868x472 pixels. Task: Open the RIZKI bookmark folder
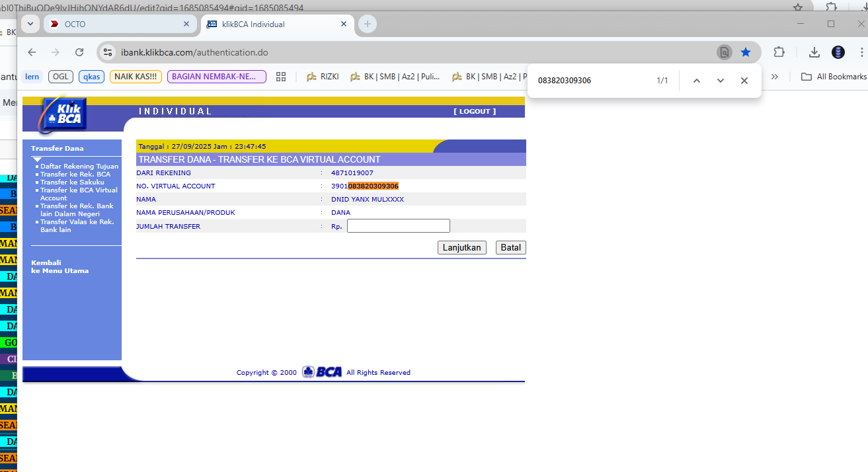coord(323,77)
